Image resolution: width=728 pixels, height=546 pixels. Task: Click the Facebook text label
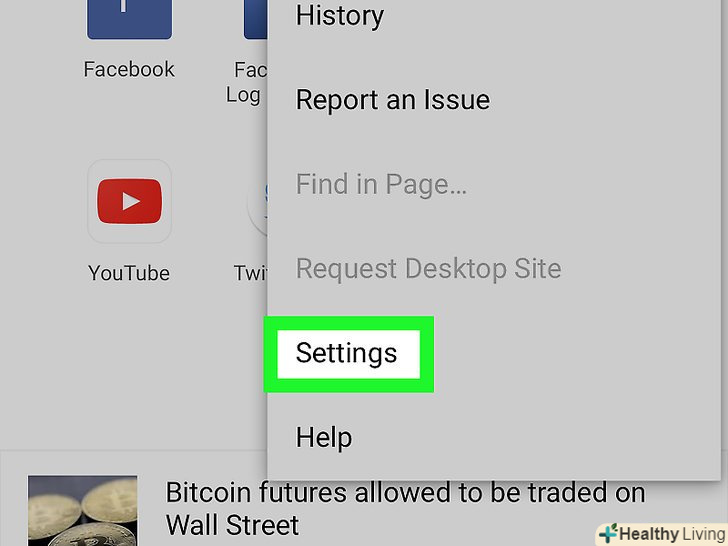129,70
